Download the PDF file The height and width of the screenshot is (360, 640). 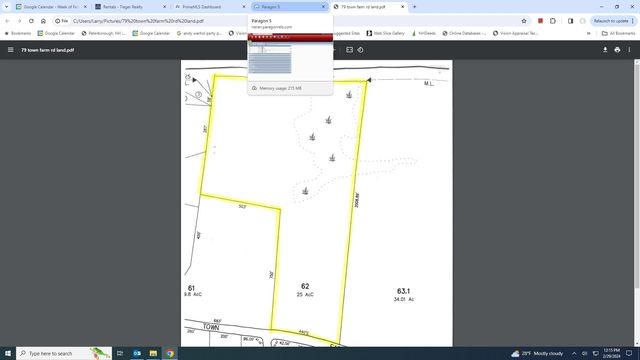[605, 50]
